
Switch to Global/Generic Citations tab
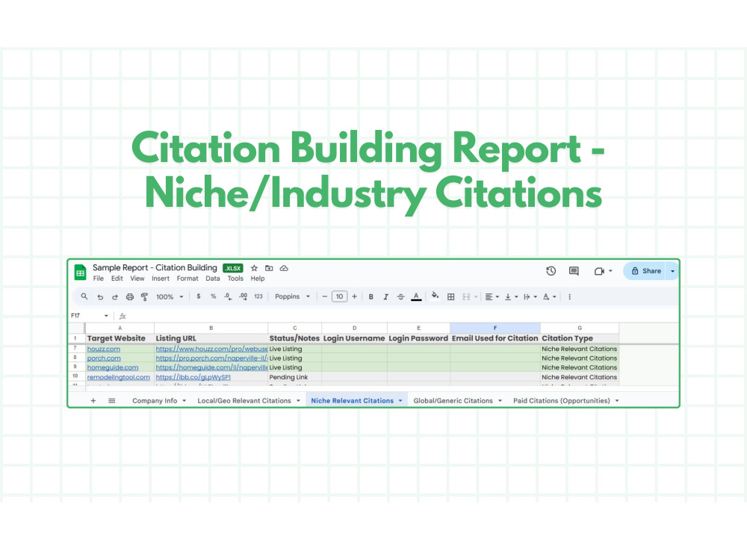coord(453,400)
